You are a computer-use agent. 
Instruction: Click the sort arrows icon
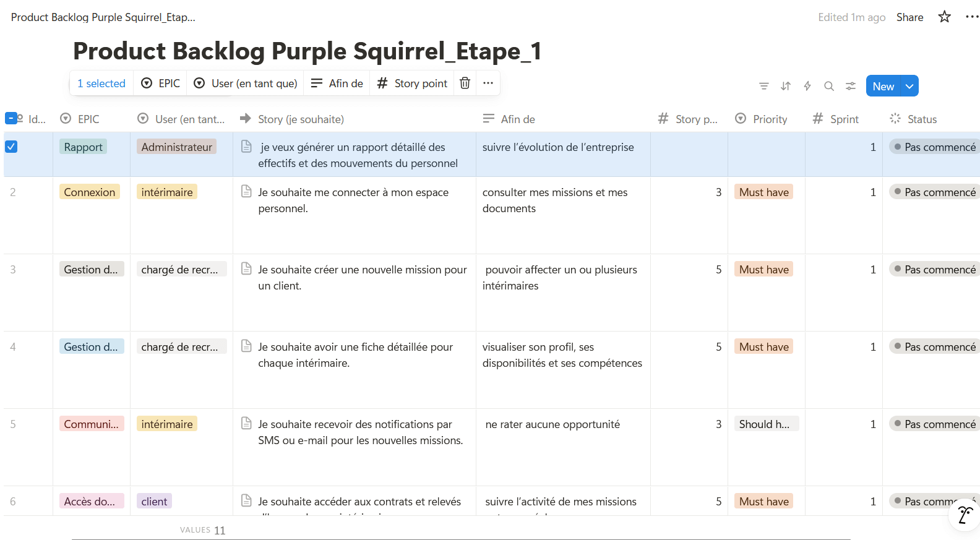(x=786, y=86)
